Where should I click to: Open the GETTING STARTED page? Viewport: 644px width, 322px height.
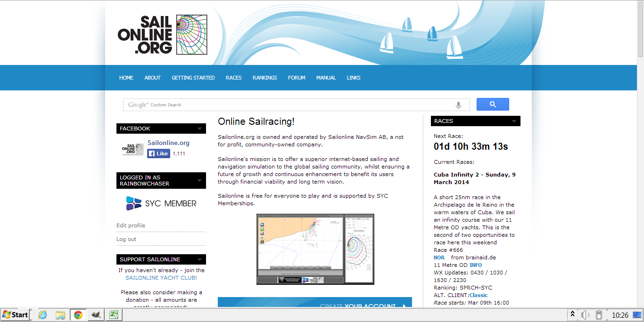point(193,78)
